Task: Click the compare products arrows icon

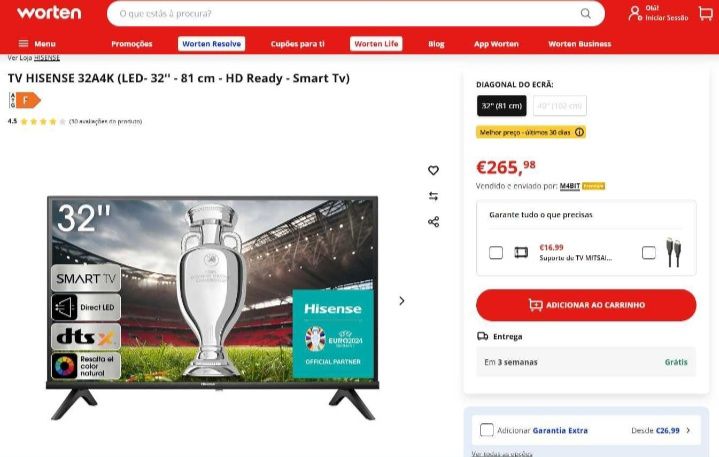Action: pos(433,196)
